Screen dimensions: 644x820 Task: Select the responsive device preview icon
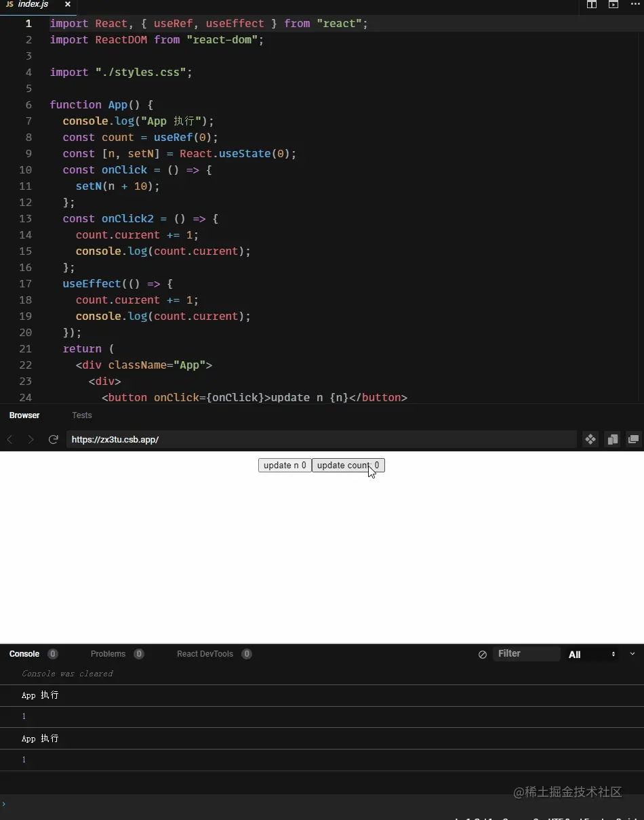611,439
